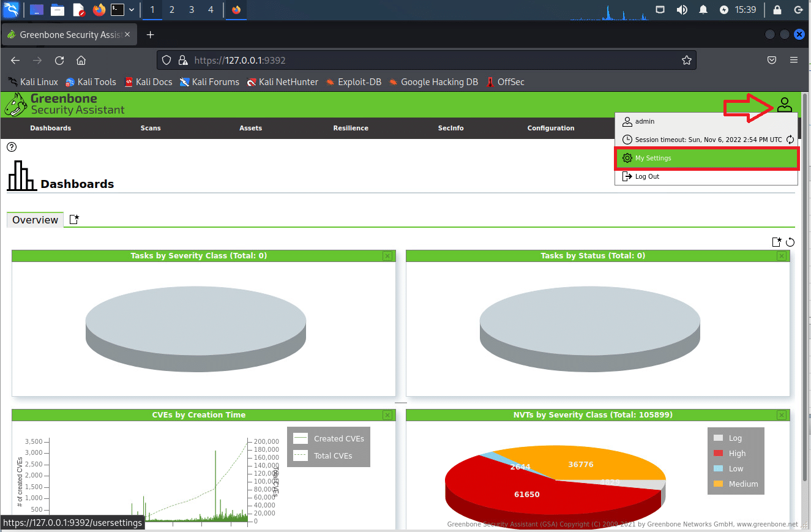Open the SecInfo menu
This screenshot has width=811, height=532.
(x=450, y=128)
